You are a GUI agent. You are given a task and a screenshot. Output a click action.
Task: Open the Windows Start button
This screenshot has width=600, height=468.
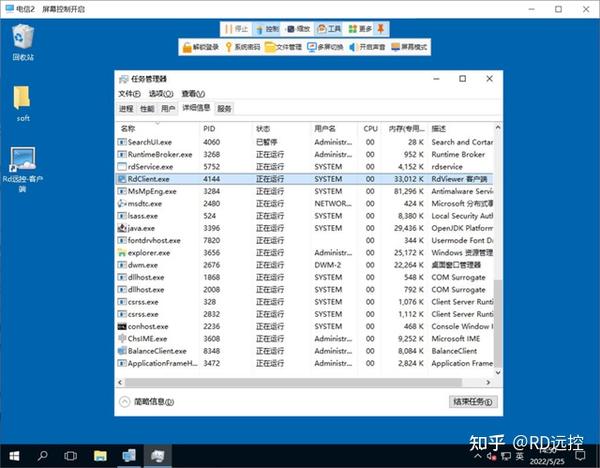point(14,456)
